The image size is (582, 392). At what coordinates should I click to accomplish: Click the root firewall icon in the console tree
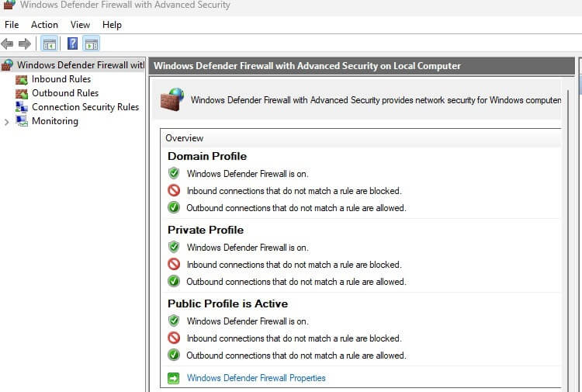(8, 65)
